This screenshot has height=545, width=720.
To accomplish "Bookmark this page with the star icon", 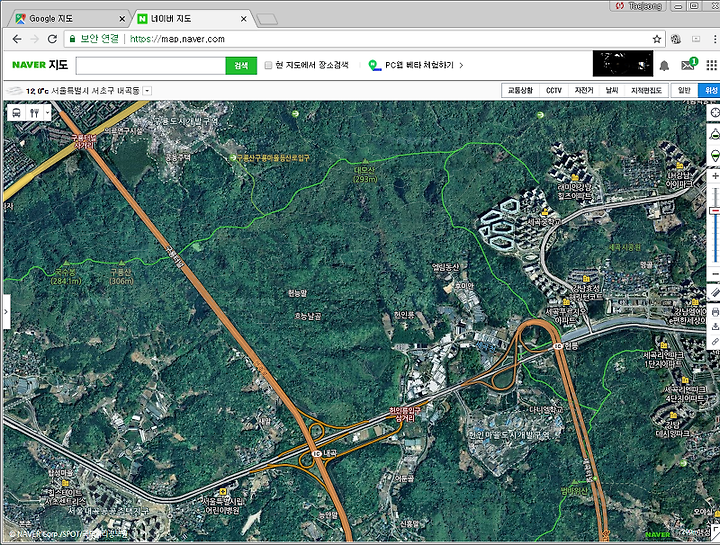I will 657,39.
